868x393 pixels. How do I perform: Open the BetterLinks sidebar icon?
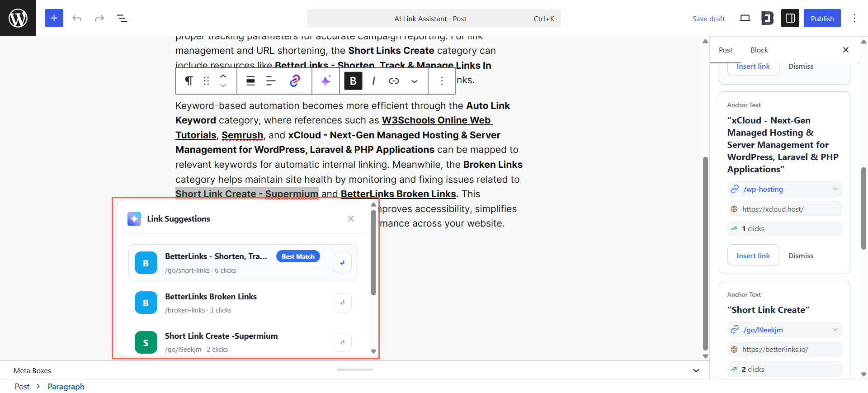[768, 18]
